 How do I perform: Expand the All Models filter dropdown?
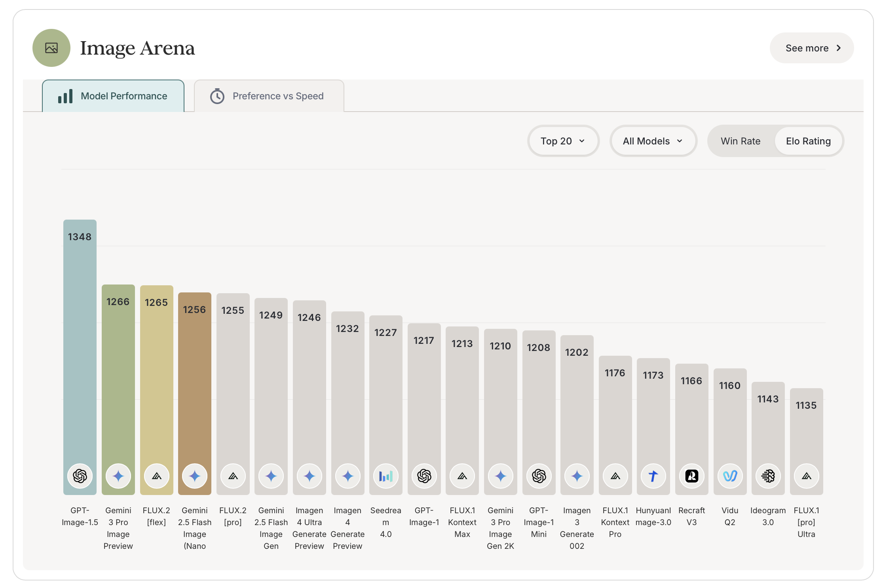(x=653, y=141)
